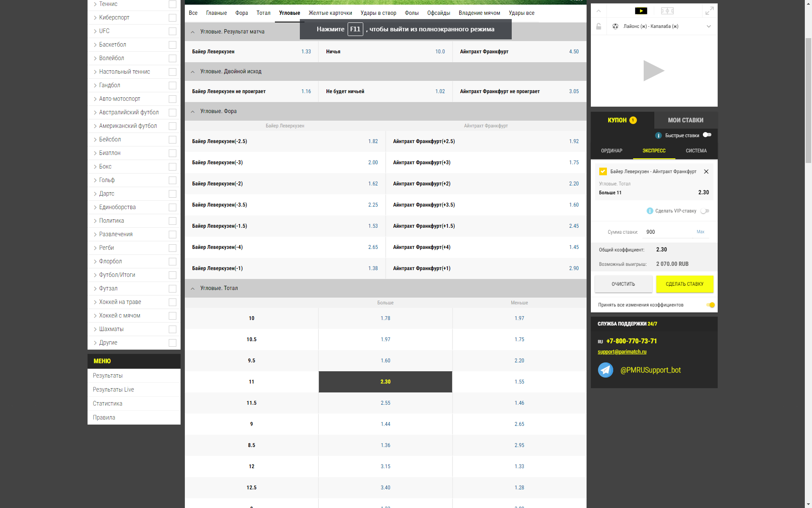Image resolution: width=812 pixels, height=508 pixels.
Task: Collapse the Угловые. Результат матча section
Action: tap(193, 32)
